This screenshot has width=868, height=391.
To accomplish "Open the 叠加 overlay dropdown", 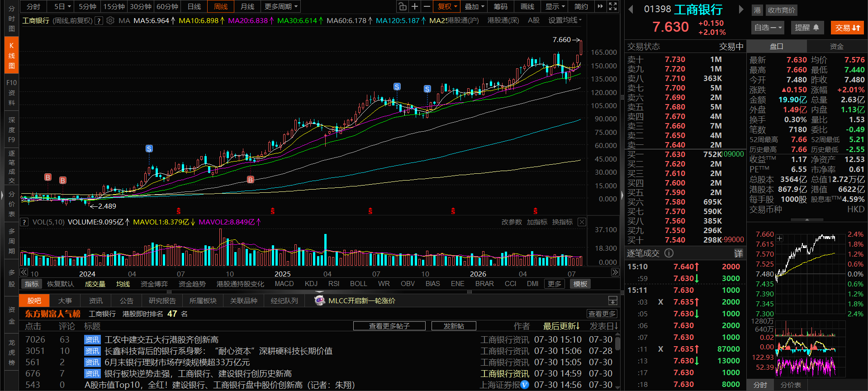I will click(x=474, y=6).
